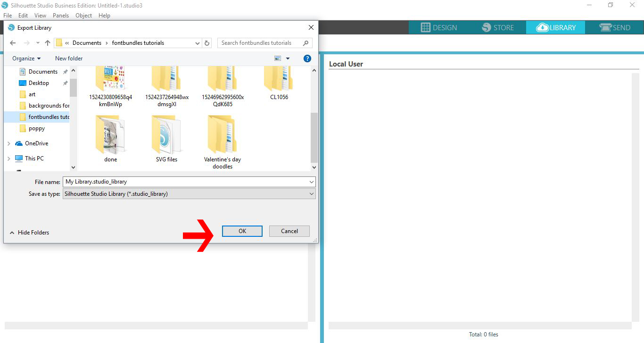Refresh the fontbundles tutorials folder
Screen dimensions: 644x343
206,43
